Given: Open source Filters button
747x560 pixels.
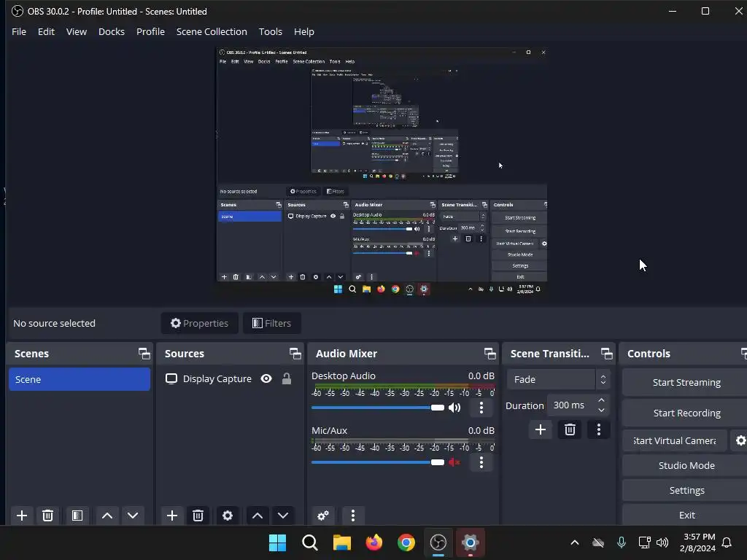Looking at the screenshot, I should point(271,323).
